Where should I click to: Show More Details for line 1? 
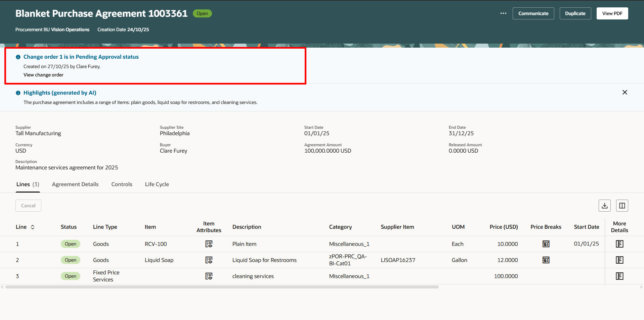coord(619,244)
